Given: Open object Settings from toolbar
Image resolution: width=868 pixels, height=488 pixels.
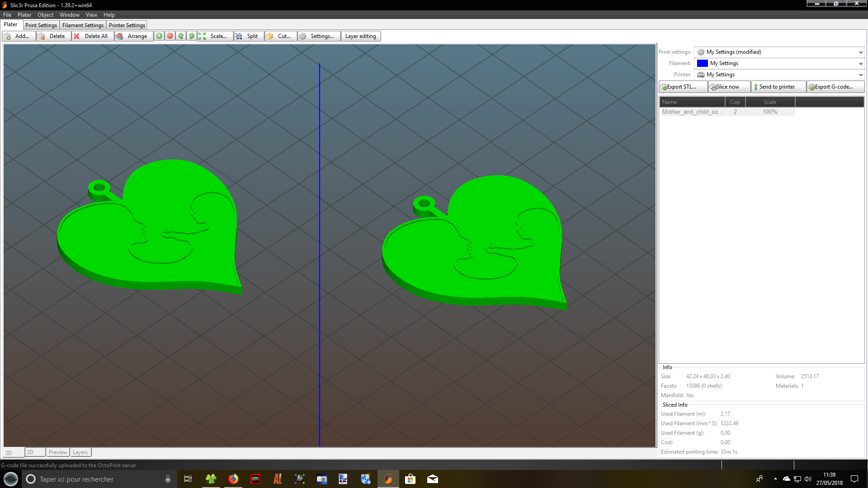Looking at the screenshot, I should coord(318,36).
